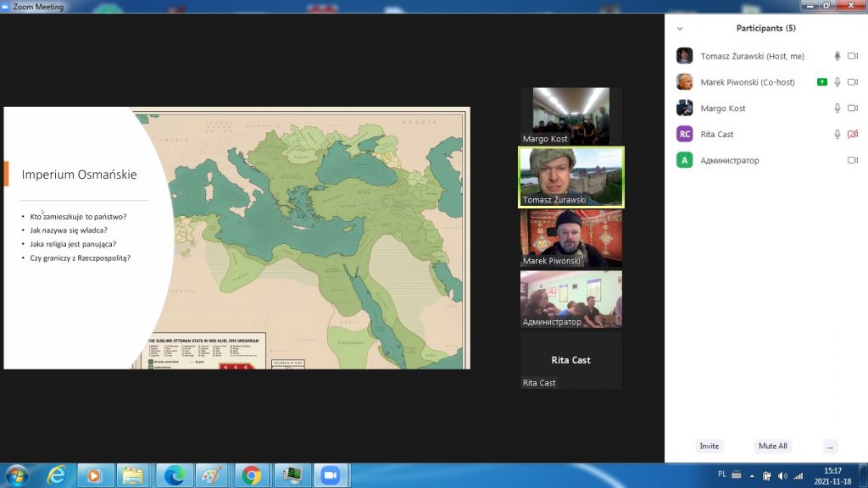Screen dimensions: 868x488
Task: Show hidden system tray icons arrow
Action: click(x=750, y=475)
